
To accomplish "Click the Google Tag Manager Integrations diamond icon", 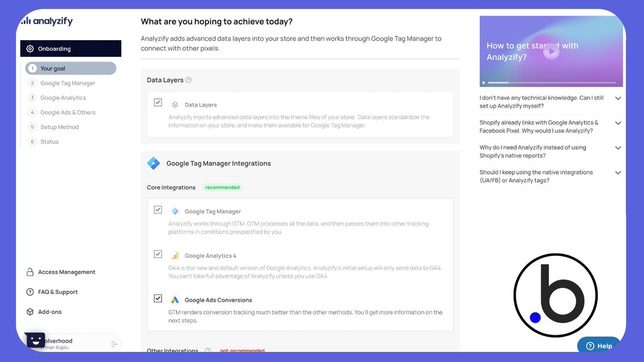I will [x=153, y=164].
